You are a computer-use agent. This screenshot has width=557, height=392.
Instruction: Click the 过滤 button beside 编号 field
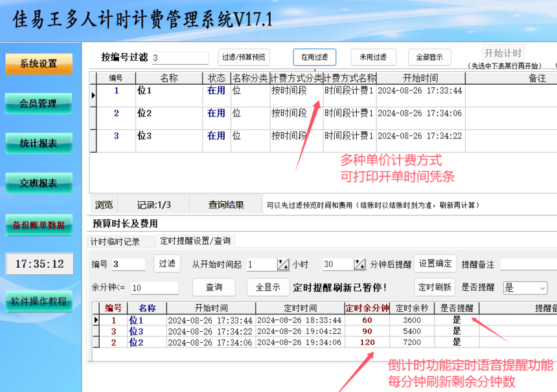click(x=167, y=263)
